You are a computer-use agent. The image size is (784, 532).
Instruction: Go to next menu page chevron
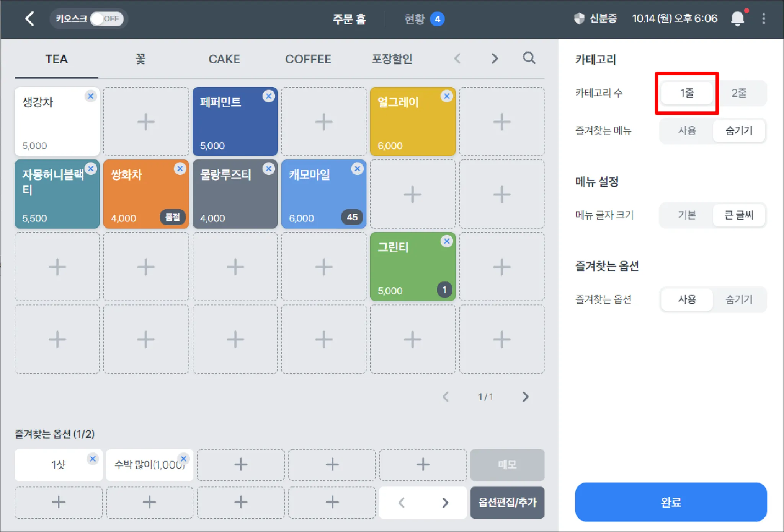[525, 397]
